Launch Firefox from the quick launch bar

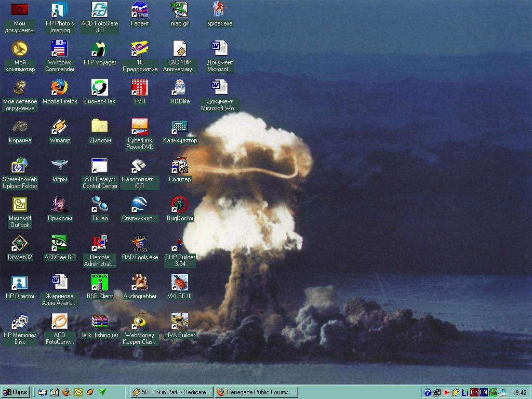pos(66,392)
